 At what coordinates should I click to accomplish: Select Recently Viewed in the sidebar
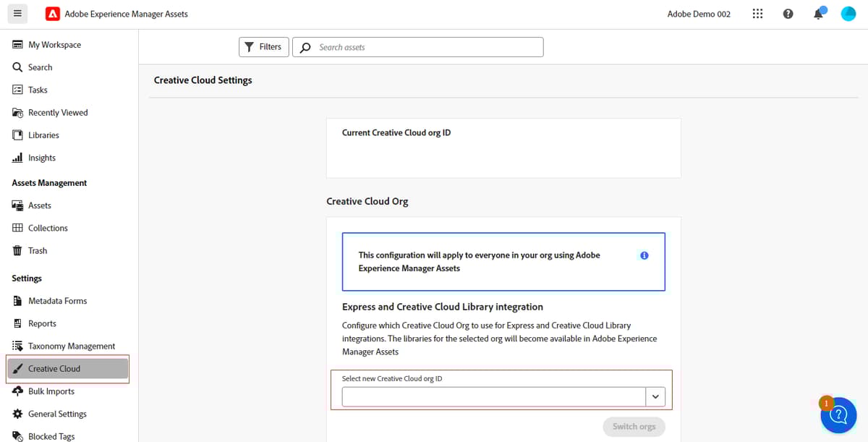[58, 112]
